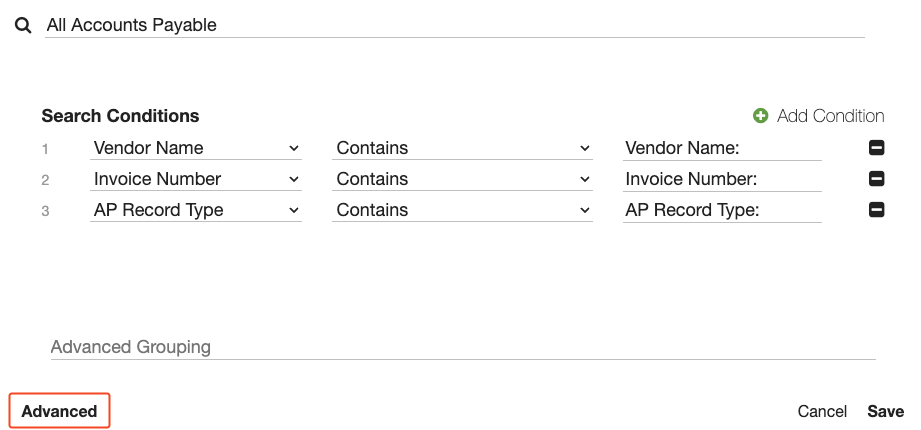Click the Invoice Number value input field
This screenshot has height=430, width=921.
click(x=722, y=179)
